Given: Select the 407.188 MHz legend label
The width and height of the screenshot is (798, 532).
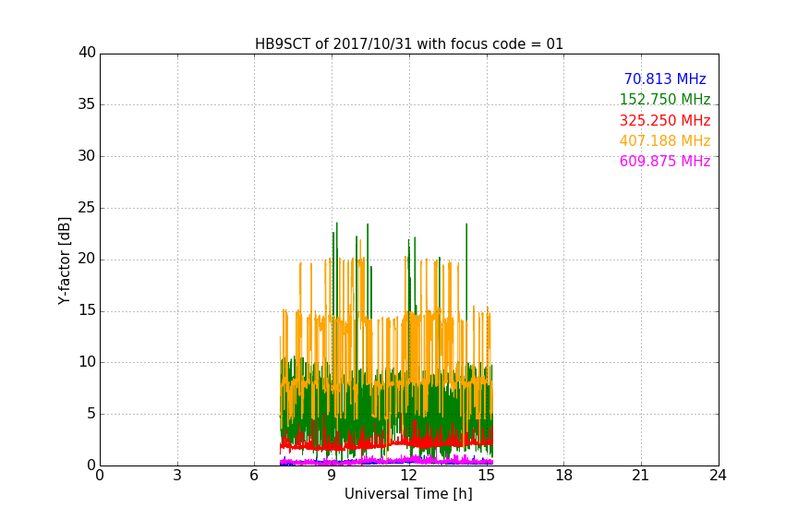Looking at the screenshot, I should [665, 140].
